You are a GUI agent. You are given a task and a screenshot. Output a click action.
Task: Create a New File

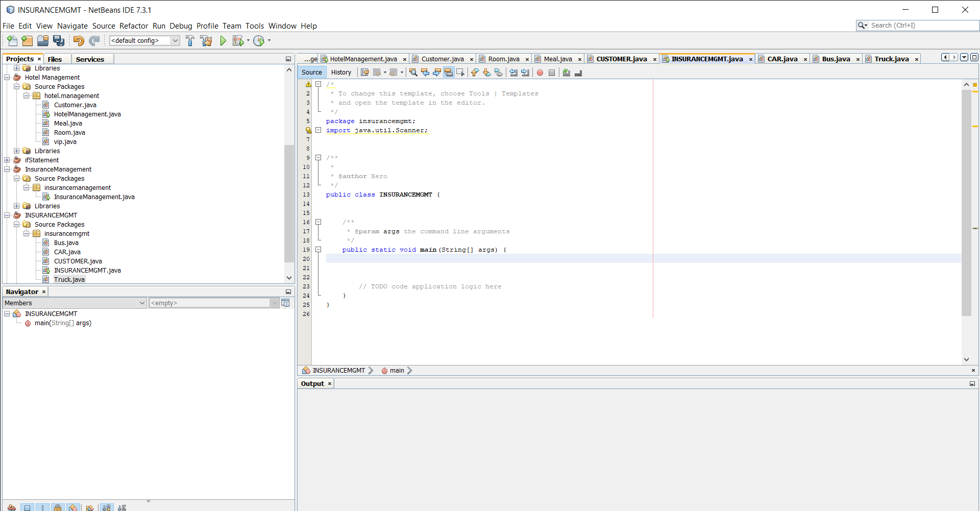(12, 40)
